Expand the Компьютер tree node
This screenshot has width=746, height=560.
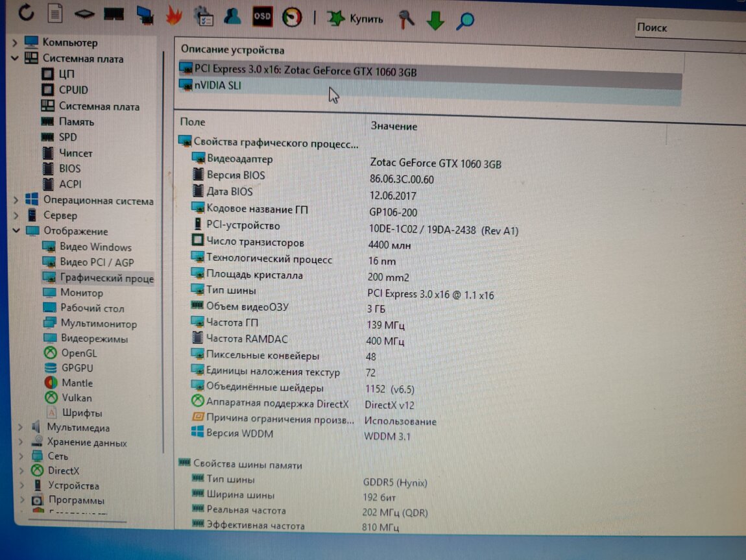14,42
